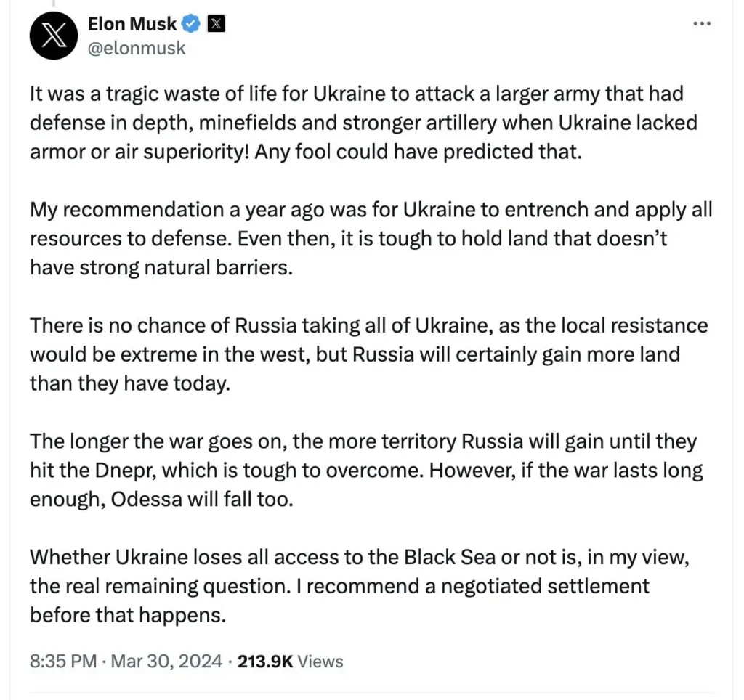Open the X logo profile avatar
744x700 pixels.
[x=54, y=36]
